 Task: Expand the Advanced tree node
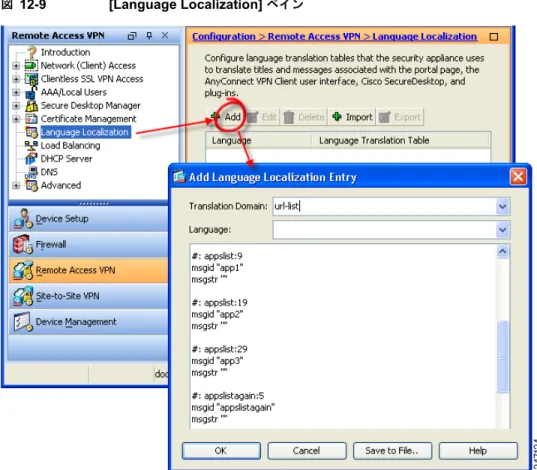(x=16, y=185)
